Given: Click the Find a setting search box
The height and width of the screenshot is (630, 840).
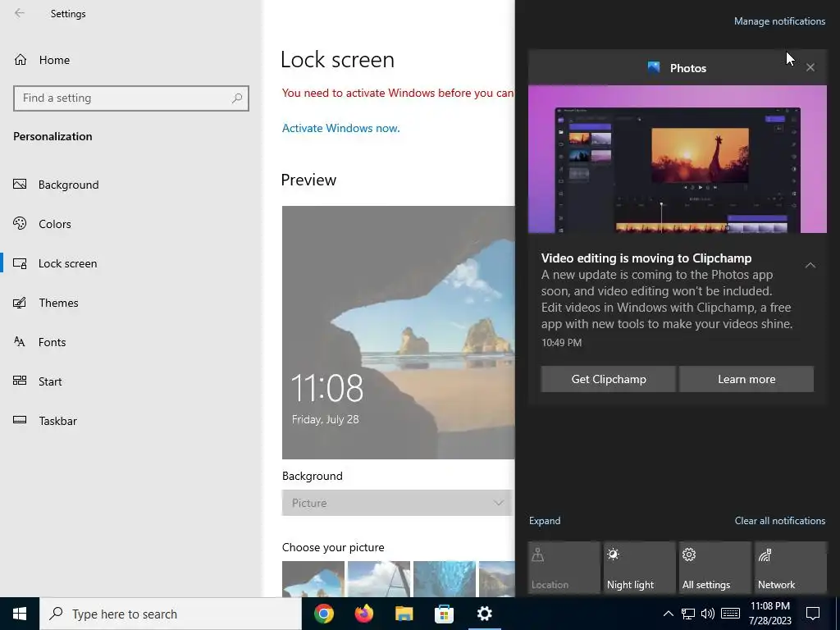Looking at the screenshot, I should [x=130, y=98].
